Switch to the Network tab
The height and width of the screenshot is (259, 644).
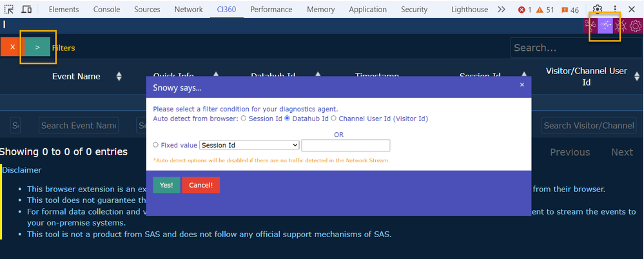tap(188, 10)
